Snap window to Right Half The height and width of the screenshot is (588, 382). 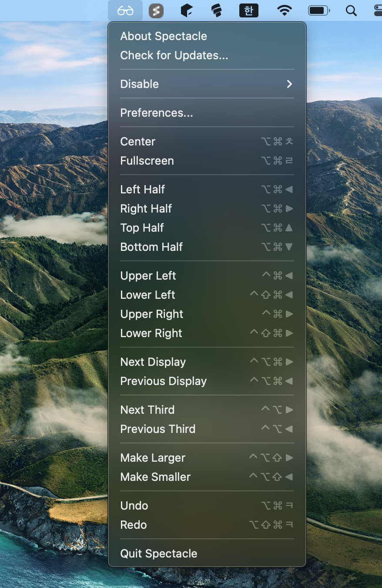207,209
